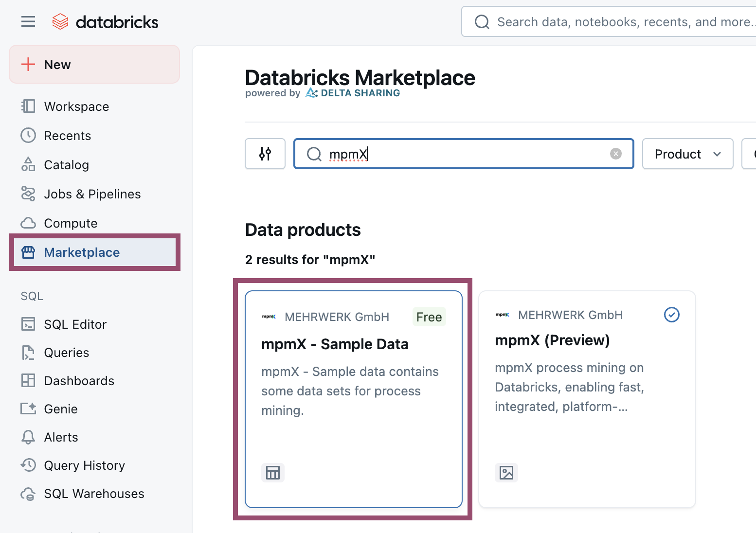Click the SQL Editor terminal icon
Screen dimensions: 756x533
coord(28,324)
